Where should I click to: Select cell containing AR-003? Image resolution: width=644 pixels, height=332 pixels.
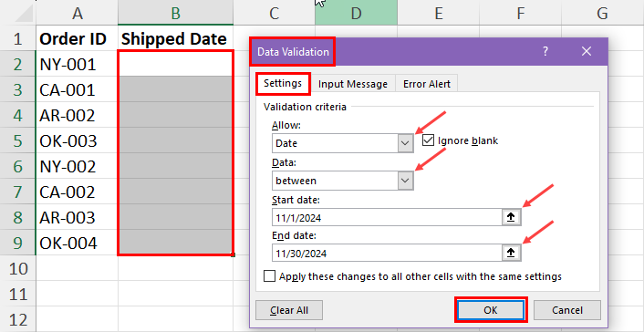point(78,217)
